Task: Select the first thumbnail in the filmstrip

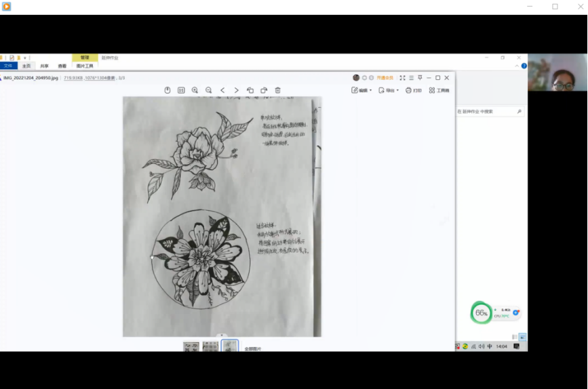Action: [x=191, y=346]
